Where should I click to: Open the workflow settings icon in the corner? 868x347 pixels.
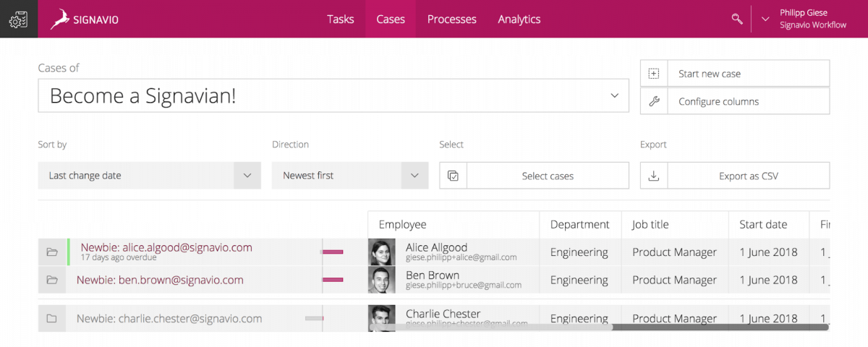pos(18,19)
